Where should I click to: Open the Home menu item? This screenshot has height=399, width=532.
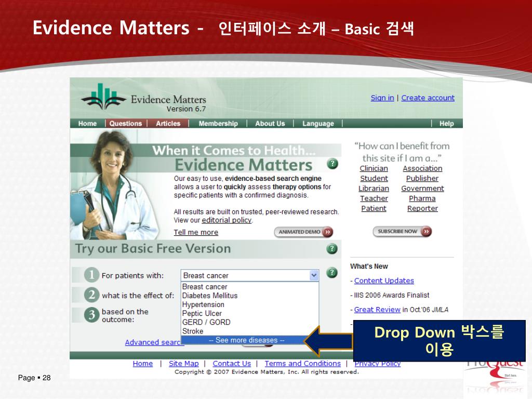[87, 124]
